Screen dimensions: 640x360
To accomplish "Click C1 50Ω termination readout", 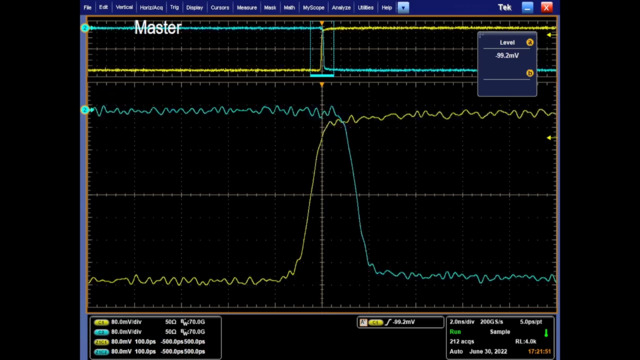I will coord(171,322).
